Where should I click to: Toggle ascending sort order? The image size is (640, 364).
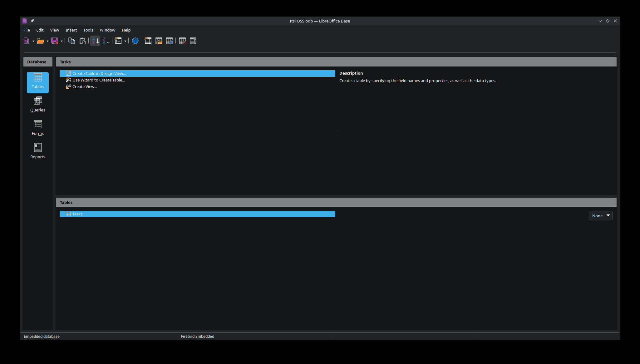pos(95,41)
